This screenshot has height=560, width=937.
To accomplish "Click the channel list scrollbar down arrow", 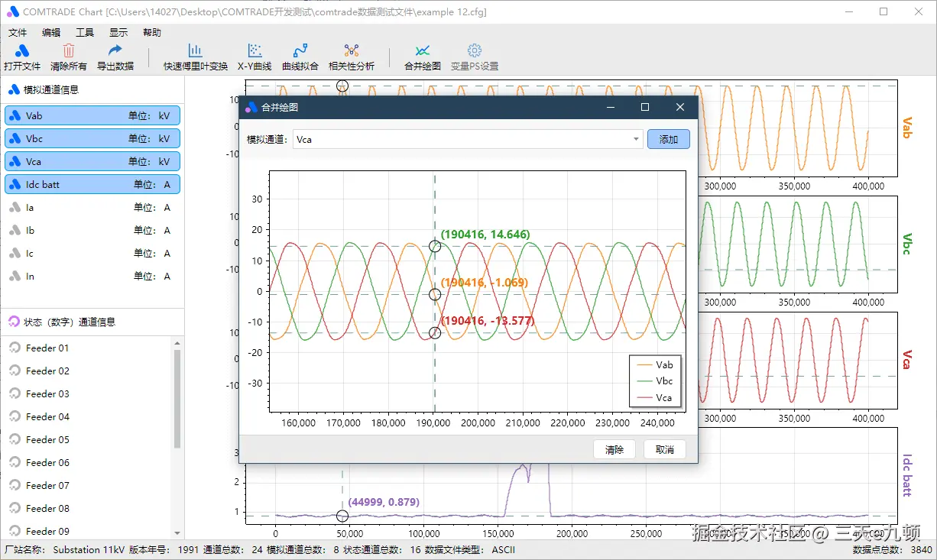I will point(177,532).
